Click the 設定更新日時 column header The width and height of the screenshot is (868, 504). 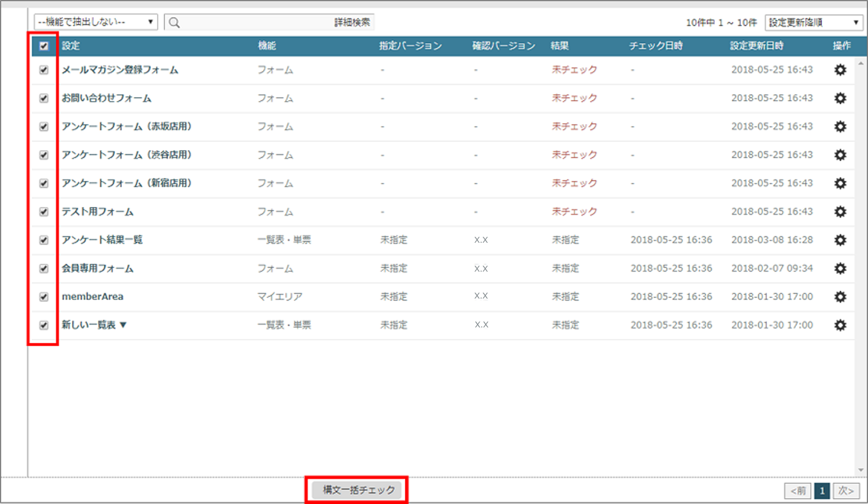757,46
